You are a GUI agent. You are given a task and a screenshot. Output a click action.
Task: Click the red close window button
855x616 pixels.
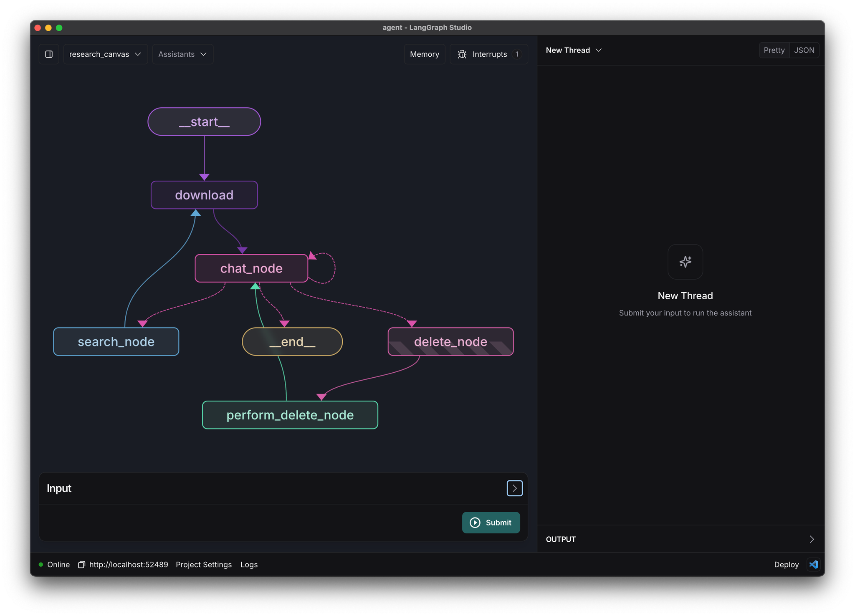(38, 28)
